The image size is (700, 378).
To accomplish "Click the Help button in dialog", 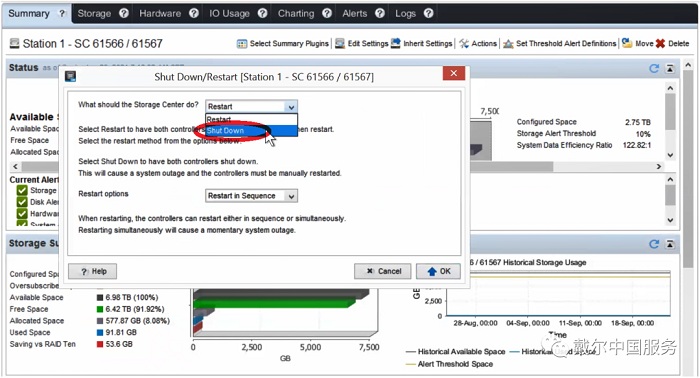I will pyautogui.click(x=92, y=271).
